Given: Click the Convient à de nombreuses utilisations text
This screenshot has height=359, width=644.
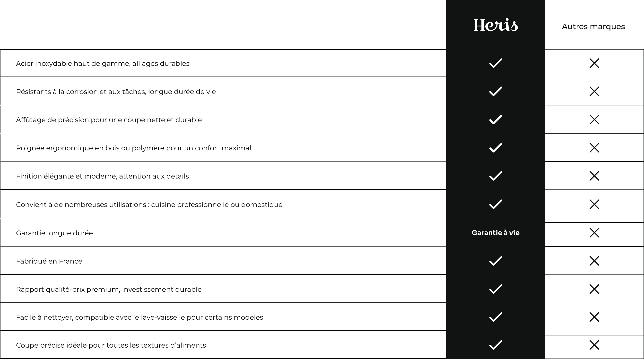Looking at the screenshot, I should coord(149,205).
